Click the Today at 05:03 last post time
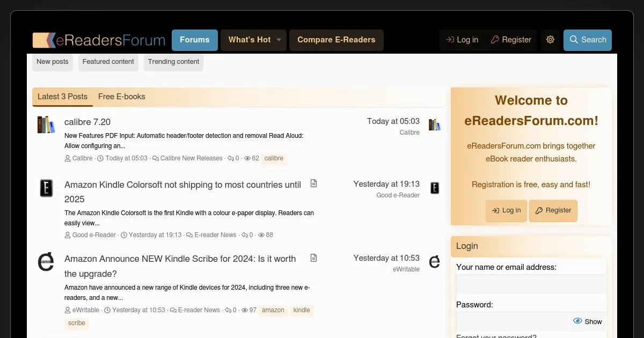Image resolution: width=644 pixels, height=338 pixels. [393, 121]
